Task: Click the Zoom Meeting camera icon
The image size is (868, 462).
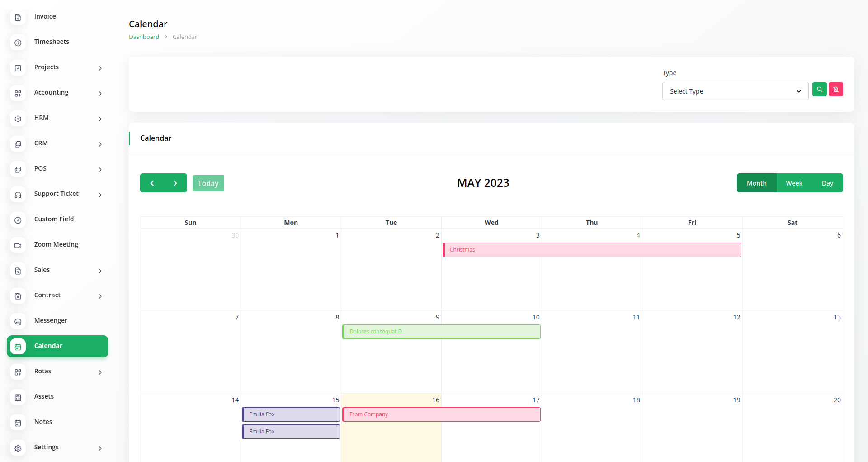Action: pyautogui.click(x=18, y=245)
